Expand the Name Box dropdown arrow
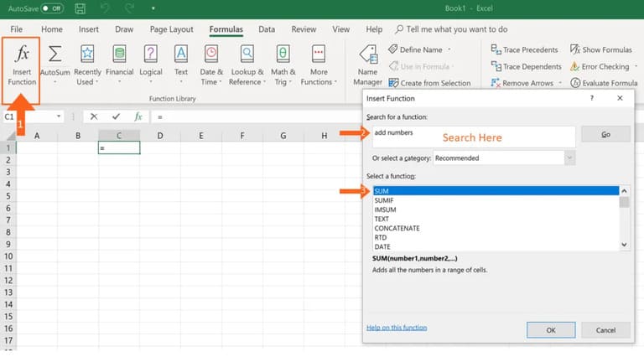Image resolution: width=644 pixels, height=362 pixels. pos(59,116)
